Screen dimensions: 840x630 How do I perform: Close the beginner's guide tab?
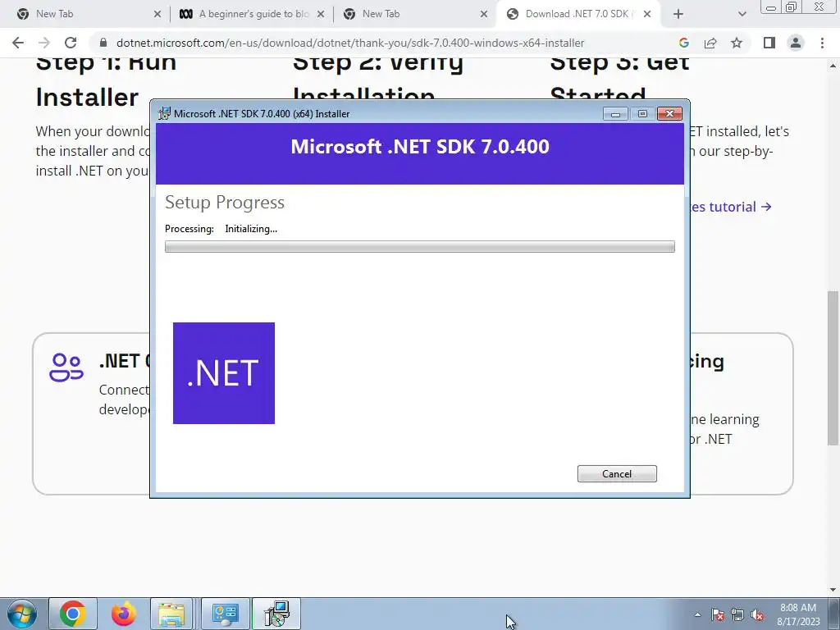321,14
